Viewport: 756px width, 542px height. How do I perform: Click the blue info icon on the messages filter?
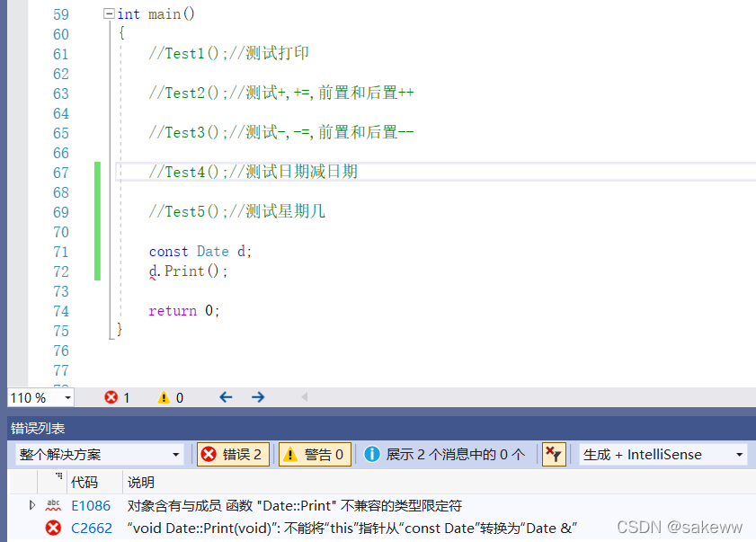372,454
